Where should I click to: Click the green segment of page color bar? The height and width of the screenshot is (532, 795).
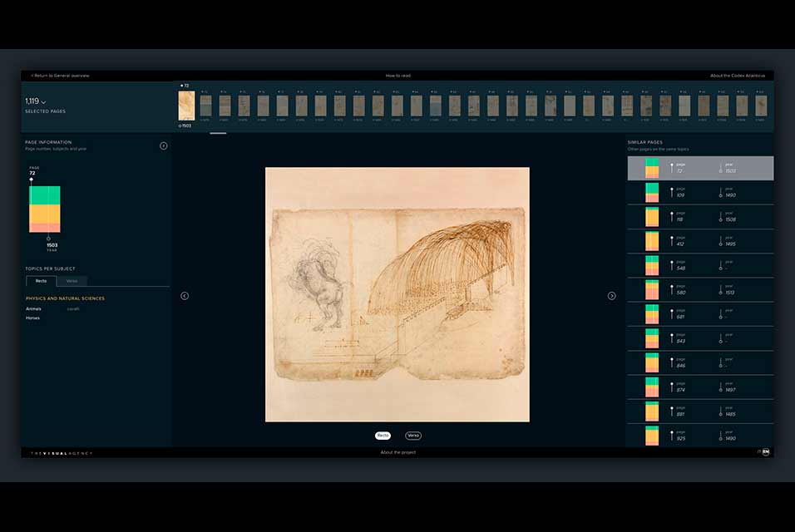(x=44, y=195)
